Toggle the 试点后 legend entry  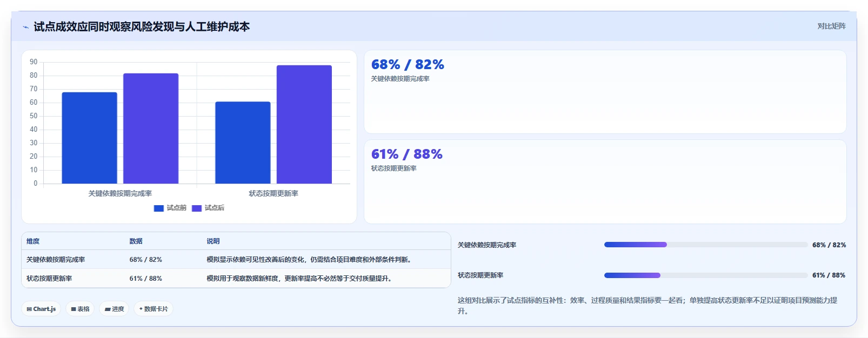[208, 208]
